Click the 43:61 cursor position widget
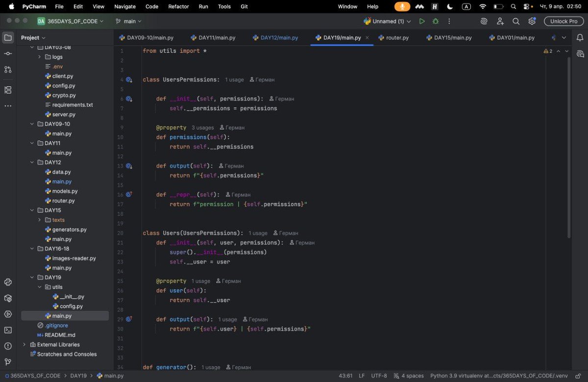This screenshot has width=588, height=382. (x=345, y=376)
